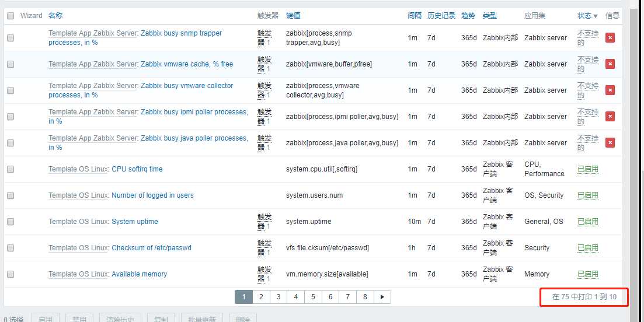Open page 4 in pagination

pos(295,297)
